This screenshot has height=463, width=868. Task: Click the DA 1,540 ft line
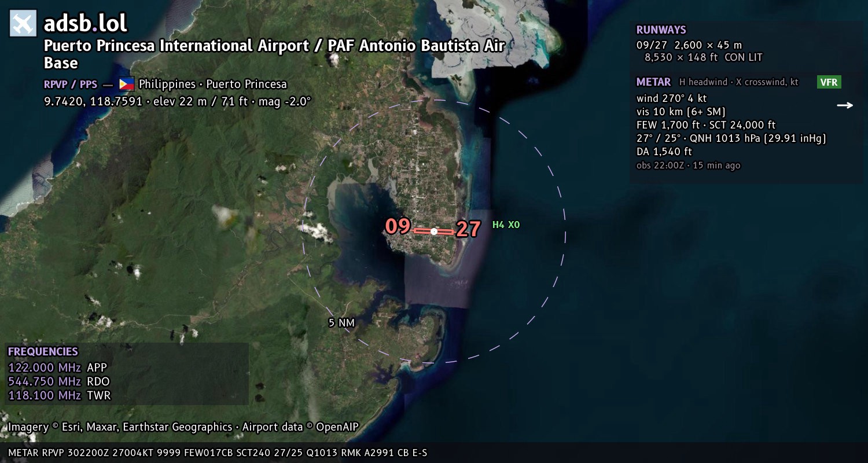664,152
